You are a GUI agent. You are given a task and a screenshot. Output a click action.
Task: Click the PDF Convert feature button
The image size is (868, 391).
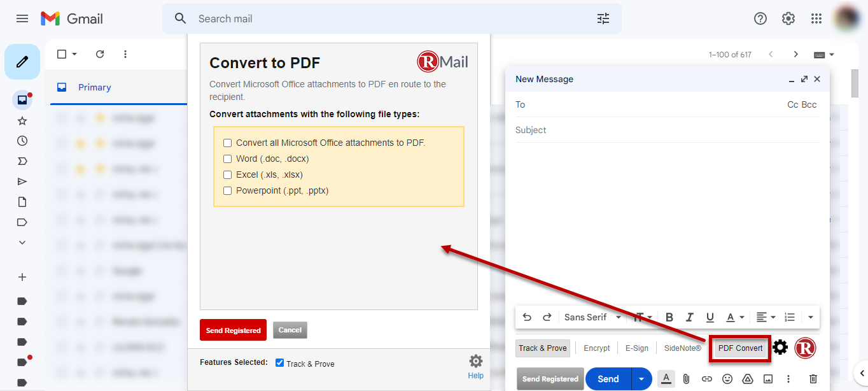click(740, 348)
